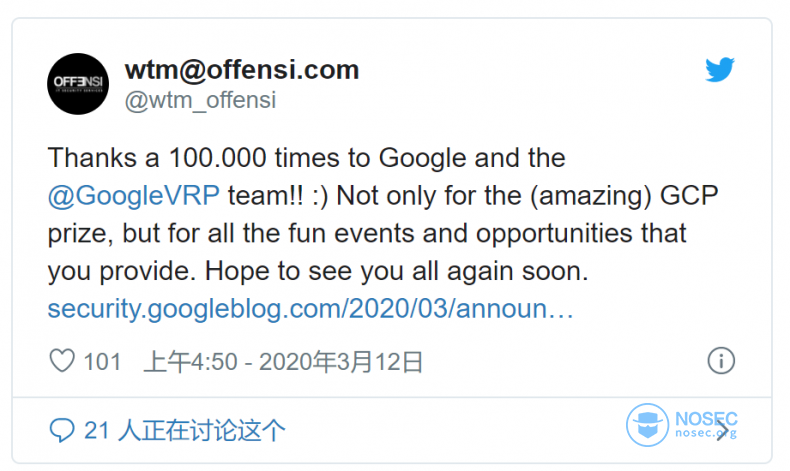Click the NOSEC watermark logo
Viewport: 790px width, 471px height.
tap(682, 425)
